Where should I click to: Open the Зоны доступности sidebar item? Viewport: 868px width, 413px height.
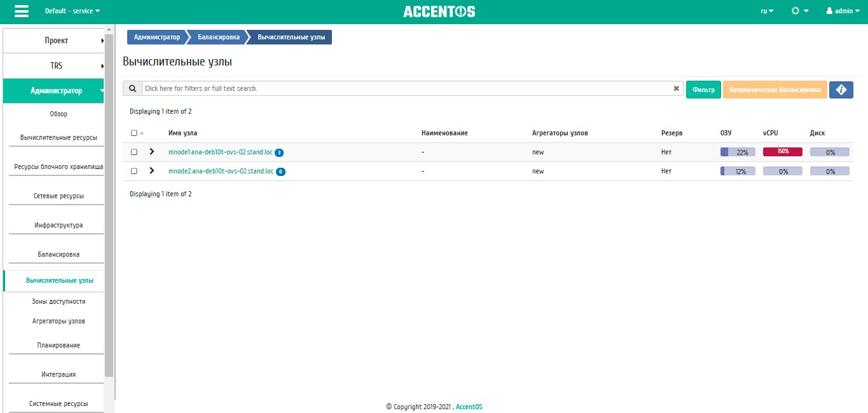(x=59, y=301)
